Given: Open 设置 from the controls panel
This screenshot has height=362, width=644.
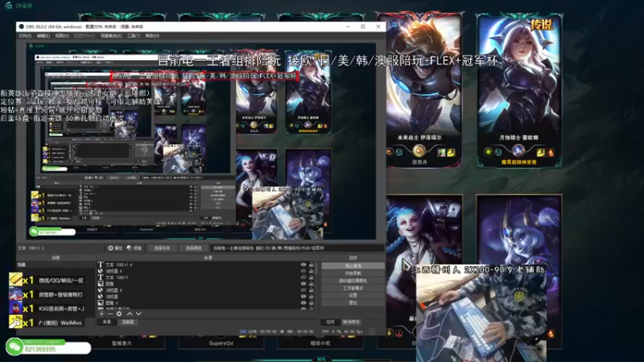Looking at the screenshot, I should (x=353, y=295).
